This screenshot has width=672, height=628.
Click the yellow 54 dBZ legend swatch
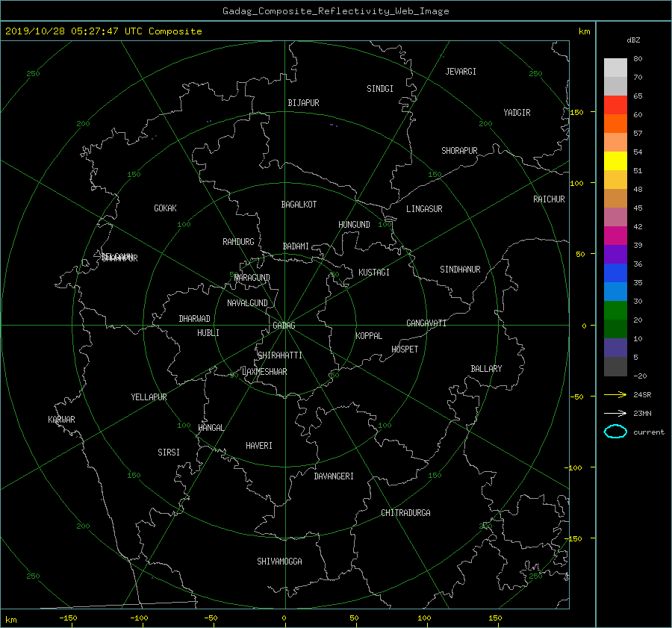[615, 161]
